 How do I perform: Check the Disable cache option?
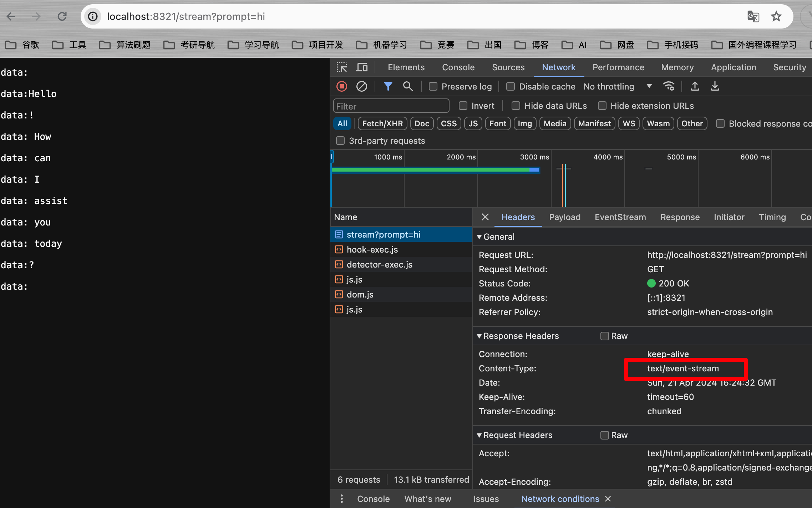tap(511, 86)
